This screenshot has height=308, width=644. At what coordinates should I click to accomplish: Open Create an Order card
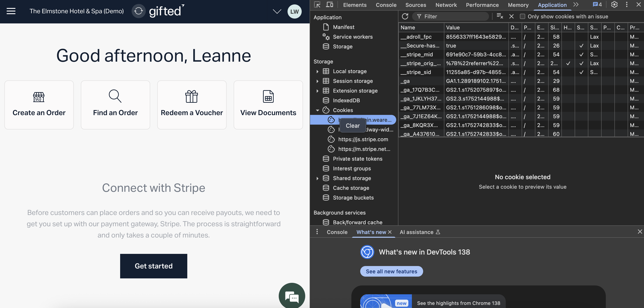click(39, 105)
